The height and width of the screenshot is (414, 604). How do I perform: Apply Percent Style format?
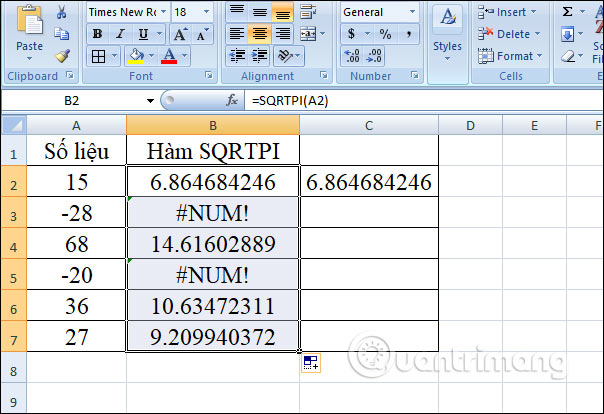pos(385,34)
